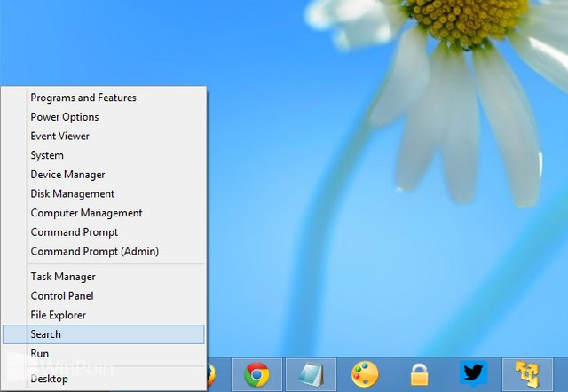The image size is (568, 392).
Task: Open Device Manager
Action: [105, 175]
